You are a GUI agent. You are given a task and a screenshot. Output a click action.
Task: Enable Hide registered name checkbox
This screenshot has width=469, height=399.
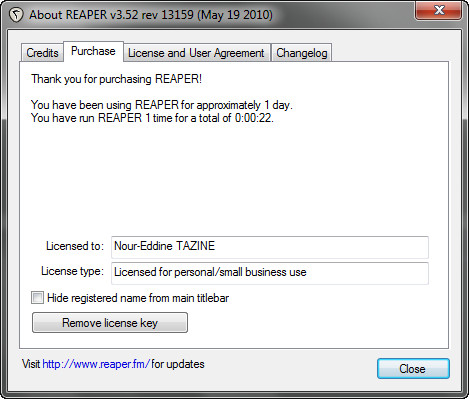click(x=37, y=297)
